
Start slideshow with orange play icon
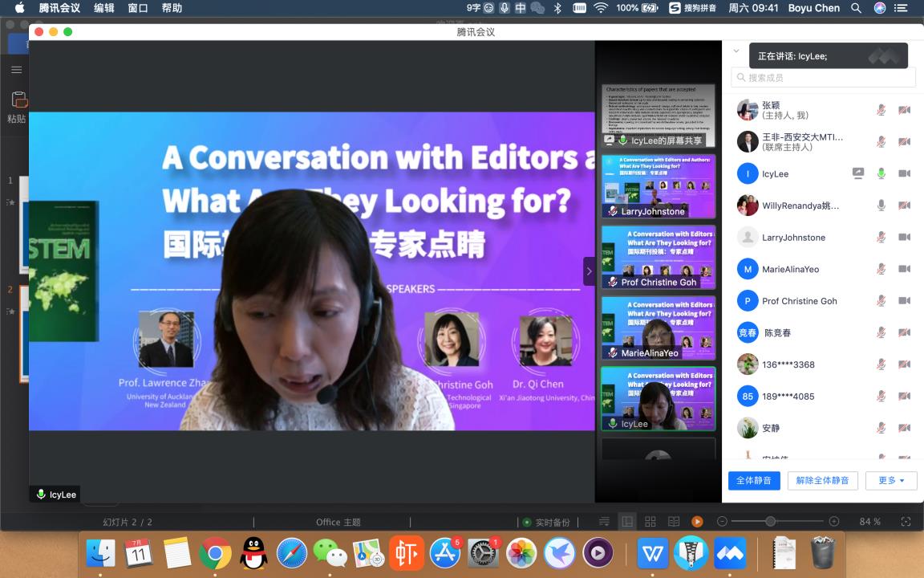[x=697, y=522]
